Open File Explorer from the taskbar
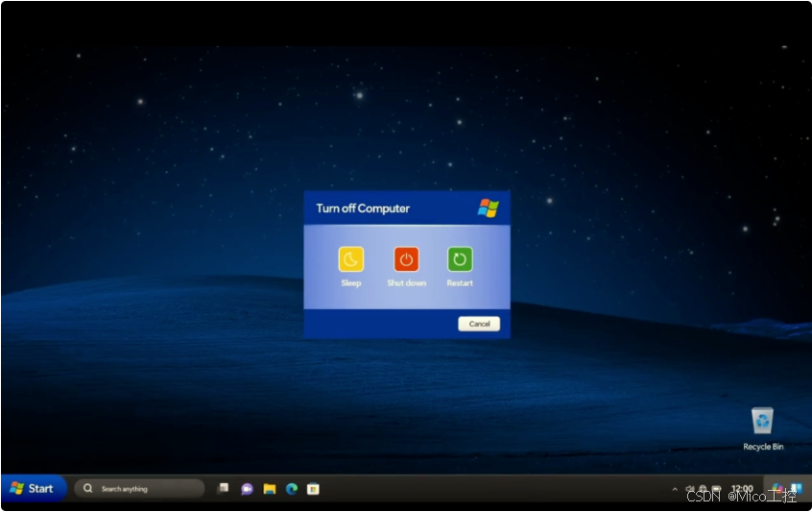Screen dimensions: 812x512 click(270, 489)
